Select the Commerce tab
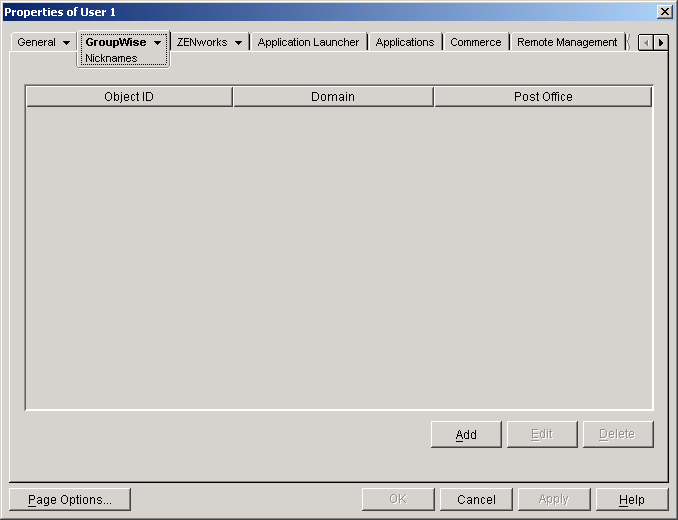This screenshot has width=678, height=520. click(475, 42)
